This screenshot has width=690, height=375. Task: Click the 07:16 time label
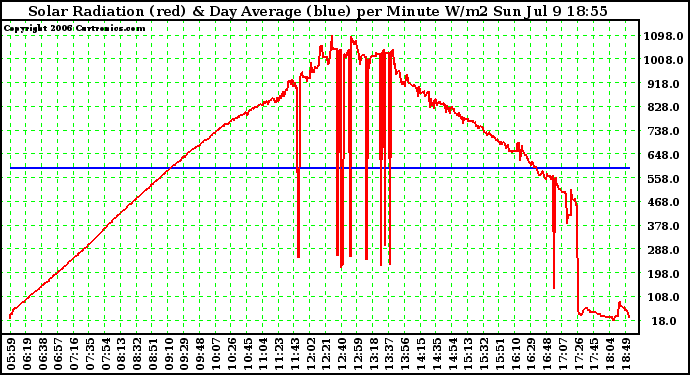point(74,354)
